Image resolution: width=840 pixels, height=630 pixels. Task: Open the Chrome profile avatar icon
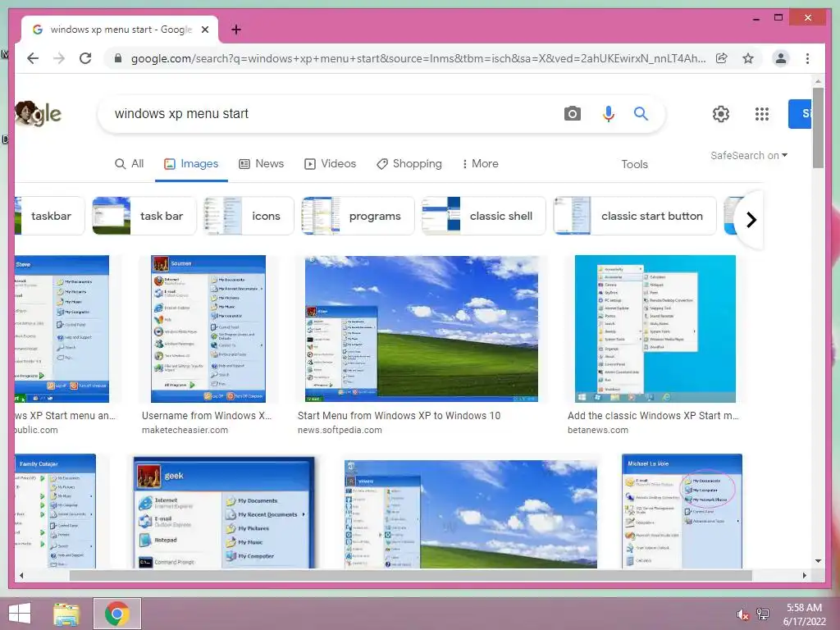781,58
